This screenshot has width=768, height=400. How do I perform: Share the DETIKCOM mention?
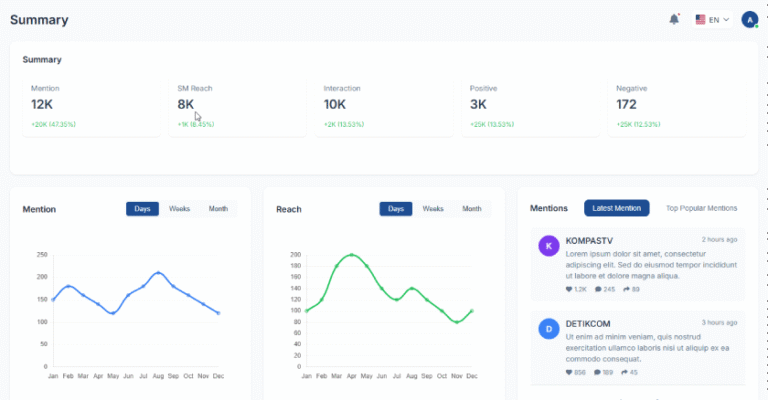click(x=625, y=372)
